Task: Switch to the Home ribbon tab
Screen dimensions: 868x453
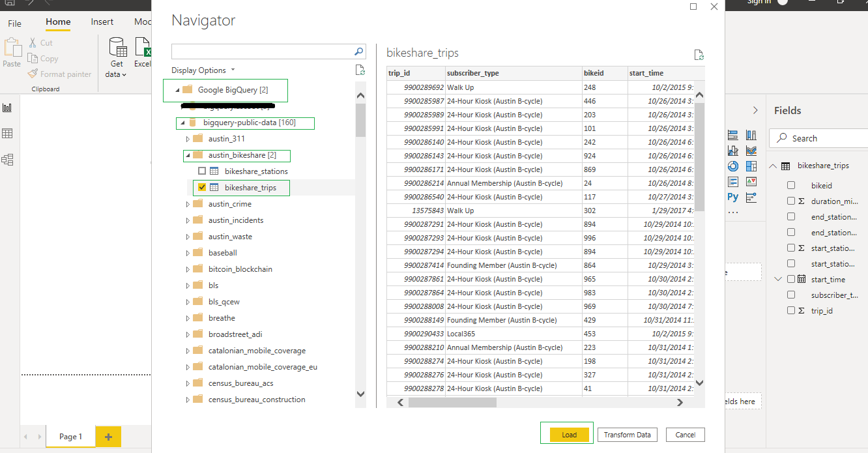Action: click(58, 22)
